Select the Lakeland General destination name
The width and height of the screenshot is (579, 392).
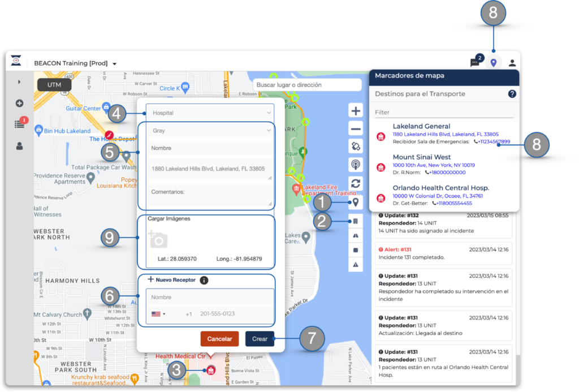click(421, 126)
